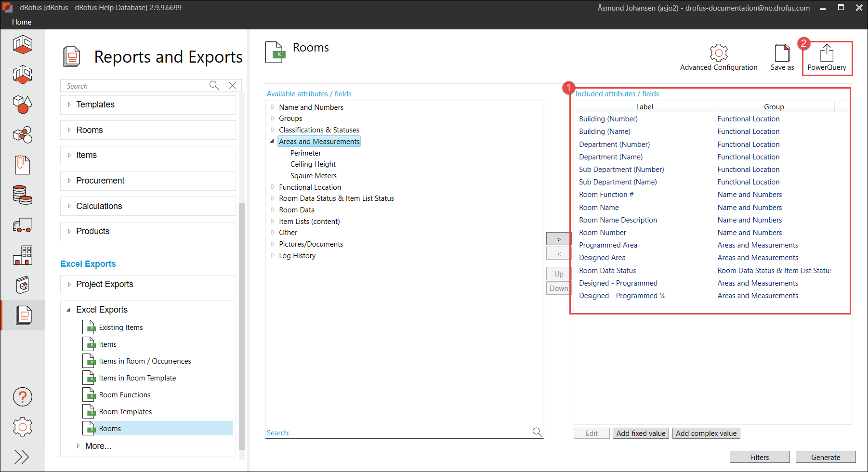Click the dRofus app logo in title bar
The width and height of the screenshot is (868, 472).
coord(7,7)
